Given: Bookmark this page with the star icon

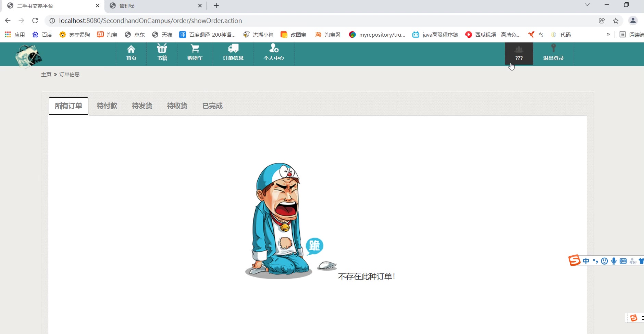Looking at the screenshot, I should pyautogui.click(x=616, y=21).
